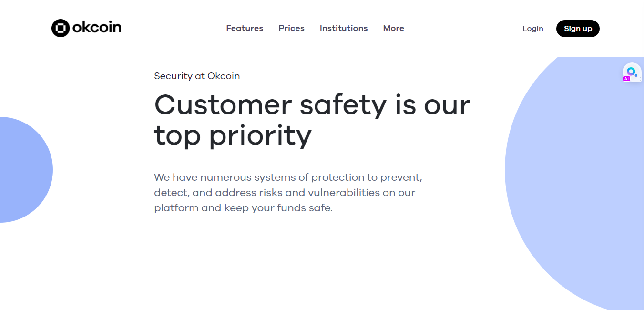Open the Institutions nav item
This screenshot has width=644, height=310.
344,28
